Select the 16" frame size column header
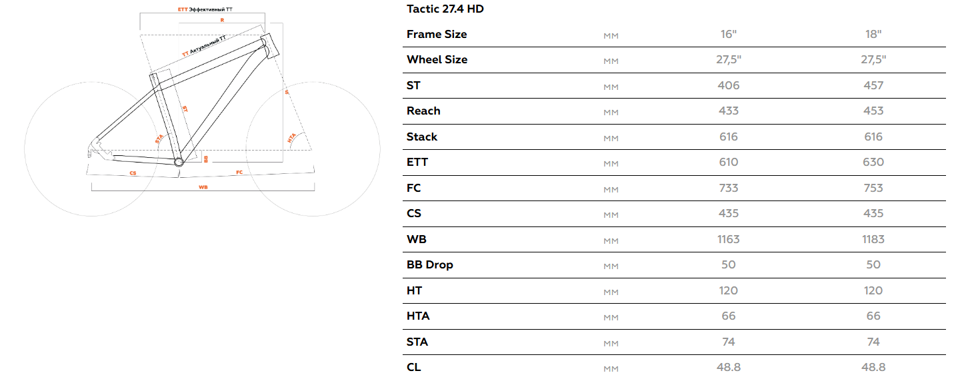The height and width of the screenshot is (375, 980). tap(729, 34)
